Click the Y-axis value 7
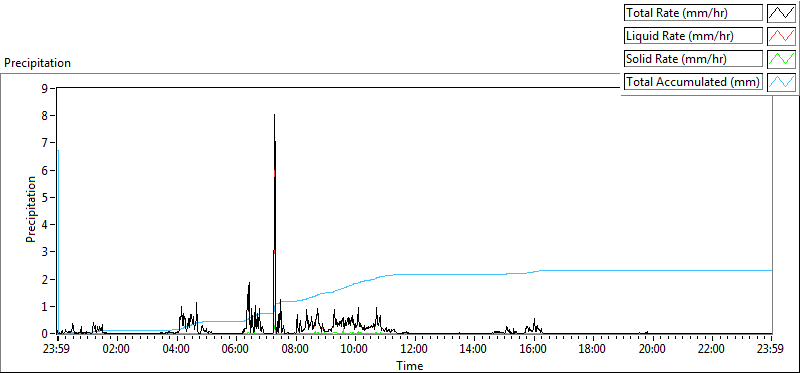800x373 pixels. tap(45, 143)
